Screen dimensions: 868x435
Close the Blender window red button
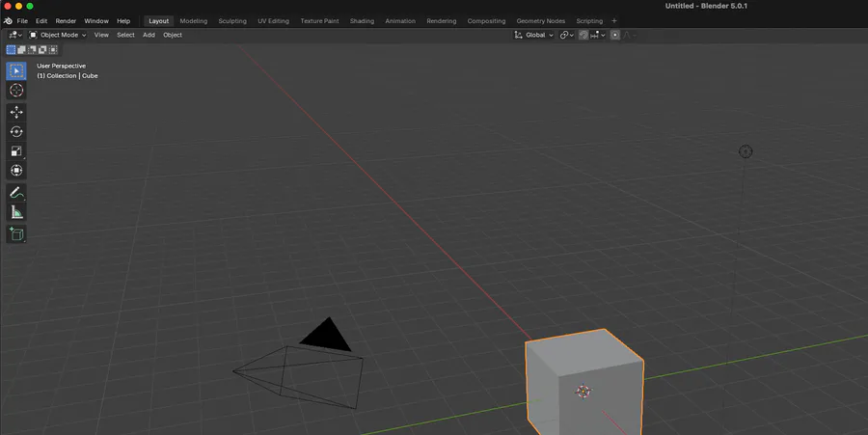8,6
